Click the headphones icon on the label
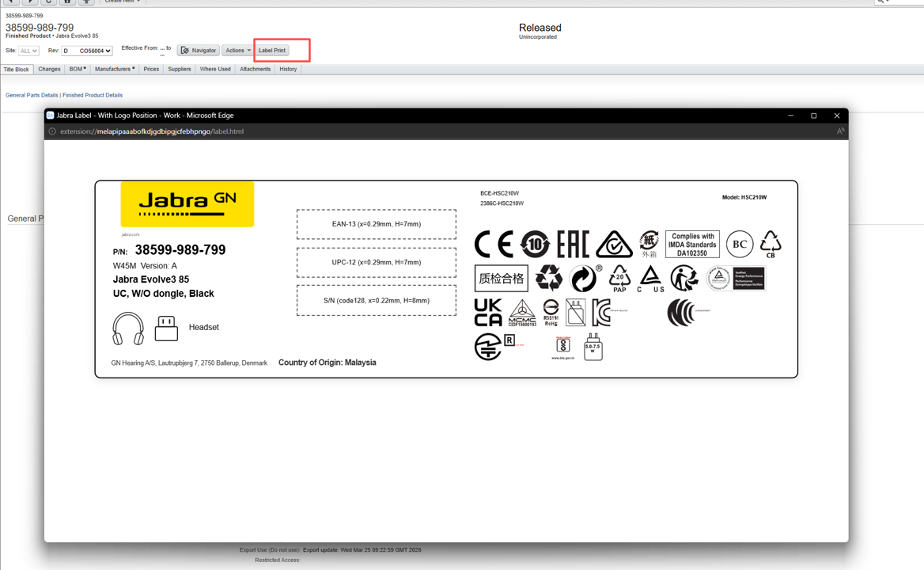The image size is (924, 570). click(128, 329)
